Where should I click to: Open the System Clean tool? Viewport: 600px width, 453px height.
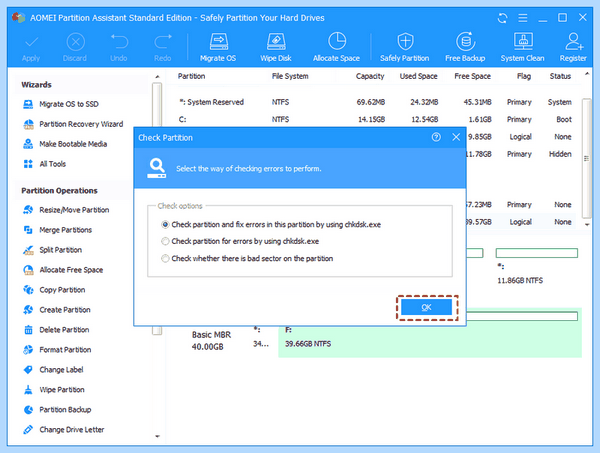(522, 47)
